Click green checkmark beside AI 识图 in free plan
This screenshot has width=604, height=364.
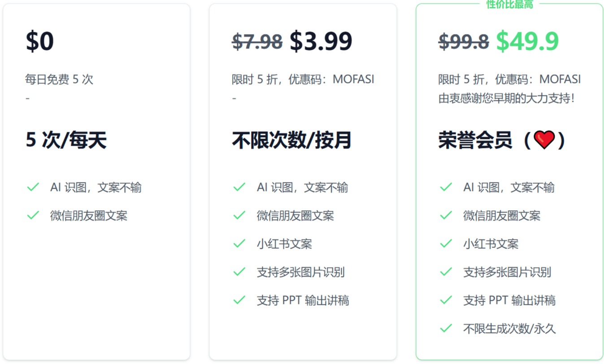click(x=33, y=187)
